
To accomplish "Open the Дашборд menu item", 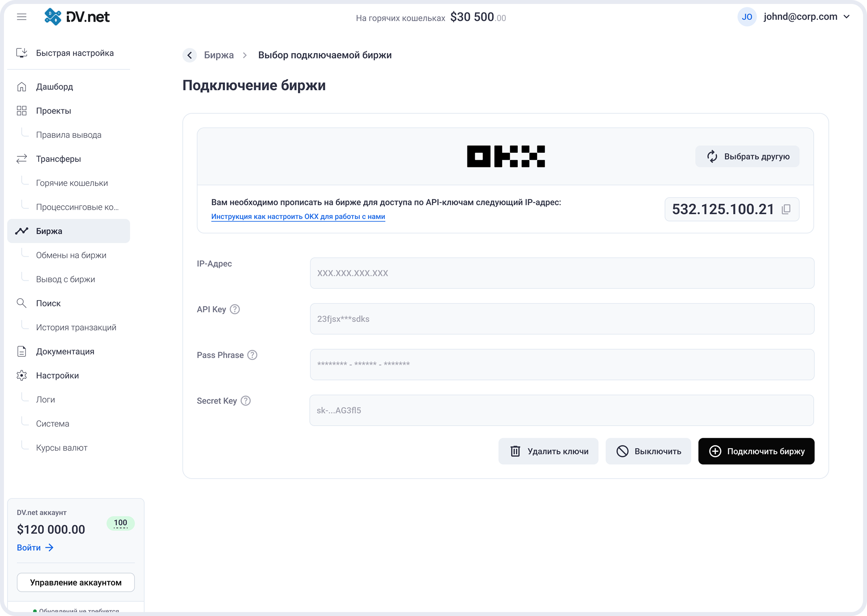I will coord(54,87).
